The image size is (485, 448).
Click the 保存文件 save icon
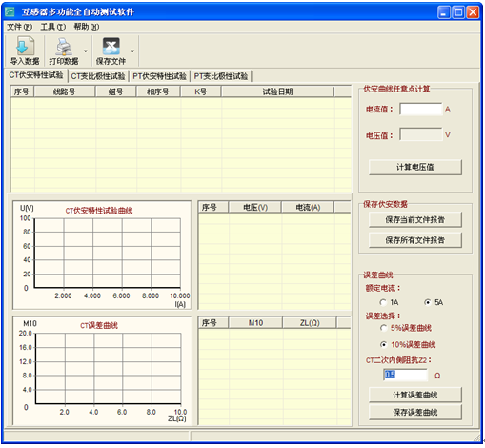(111, 47)
